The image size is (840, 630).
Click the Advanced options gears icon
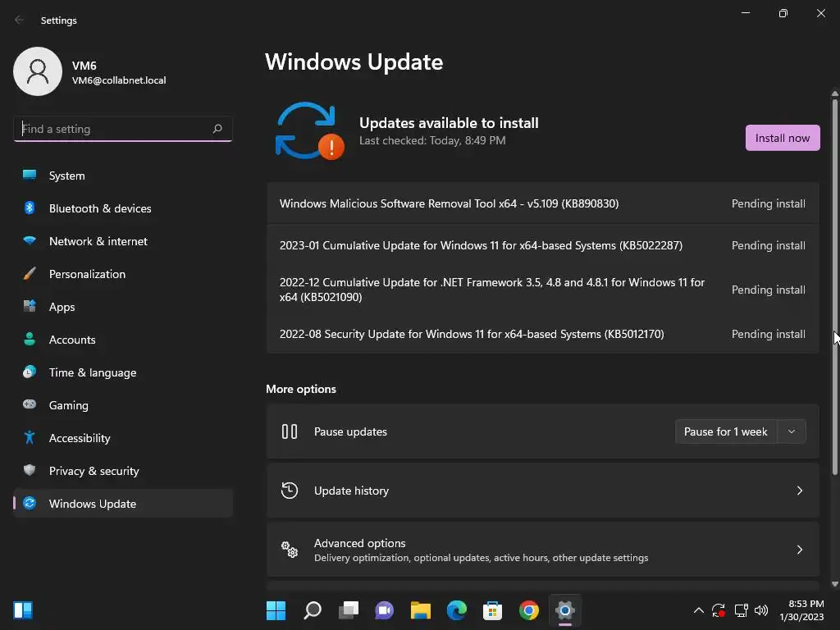pyautogui.click(x=290, y=549)
